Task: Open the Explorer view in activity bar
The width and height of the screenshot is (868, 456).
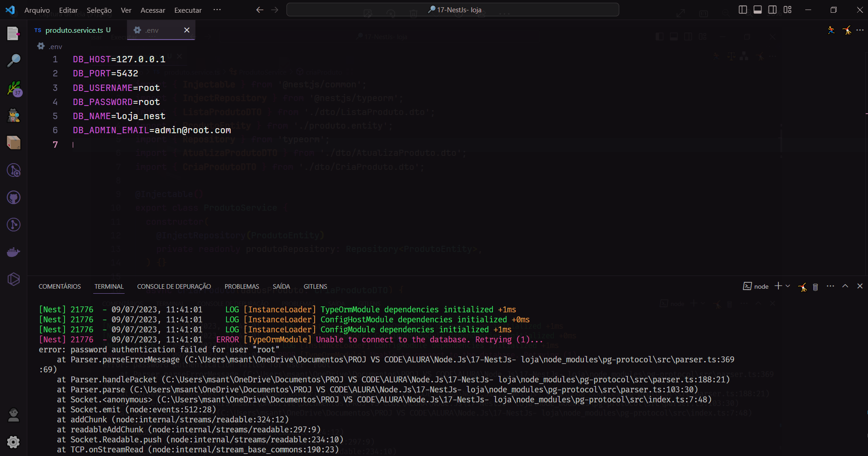Action: 13,33
